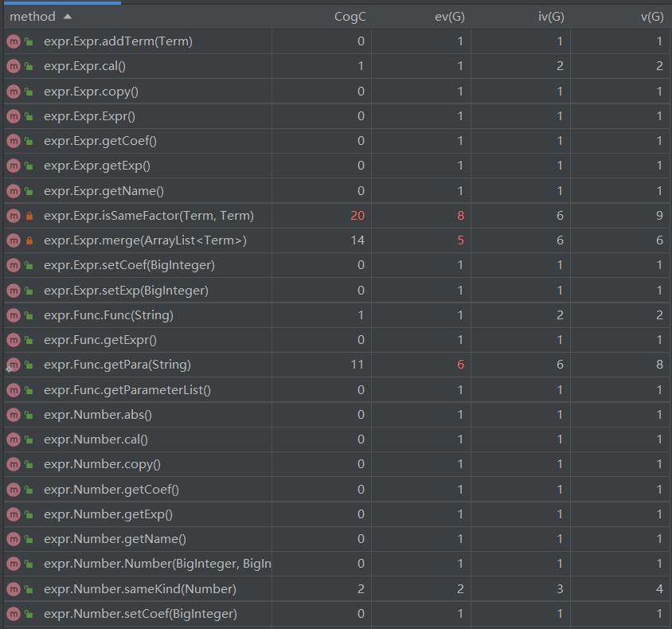The image size is (672, 629).
Task: Select row expr.Expr.isSameFactor(Term, Term)
Action: coord(337,216)
